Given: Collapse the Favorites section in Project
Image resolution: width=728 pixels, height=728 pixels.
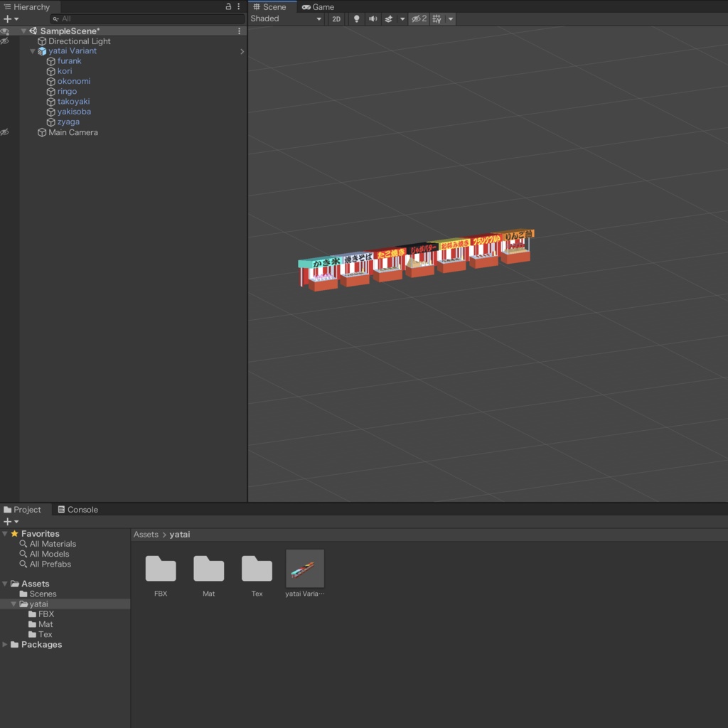Looking at the screenshot, I should click(x=6, y=534).
